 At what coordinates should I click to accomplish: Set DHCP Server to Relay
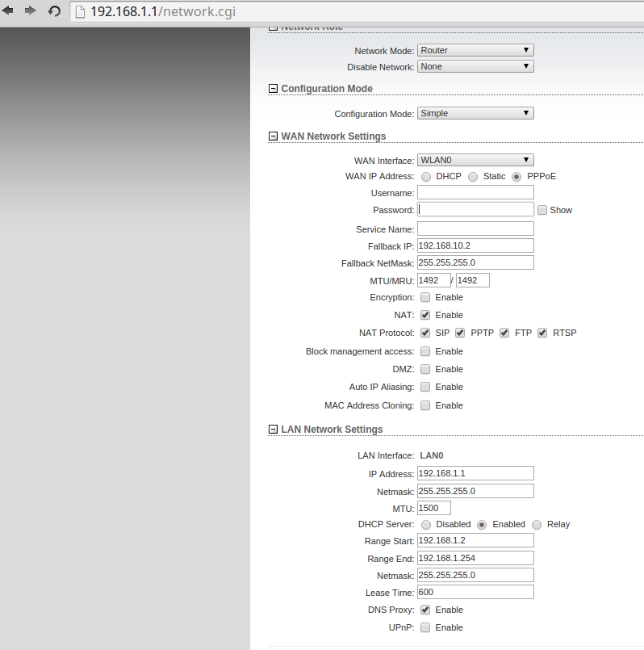(x=537, y=525)
